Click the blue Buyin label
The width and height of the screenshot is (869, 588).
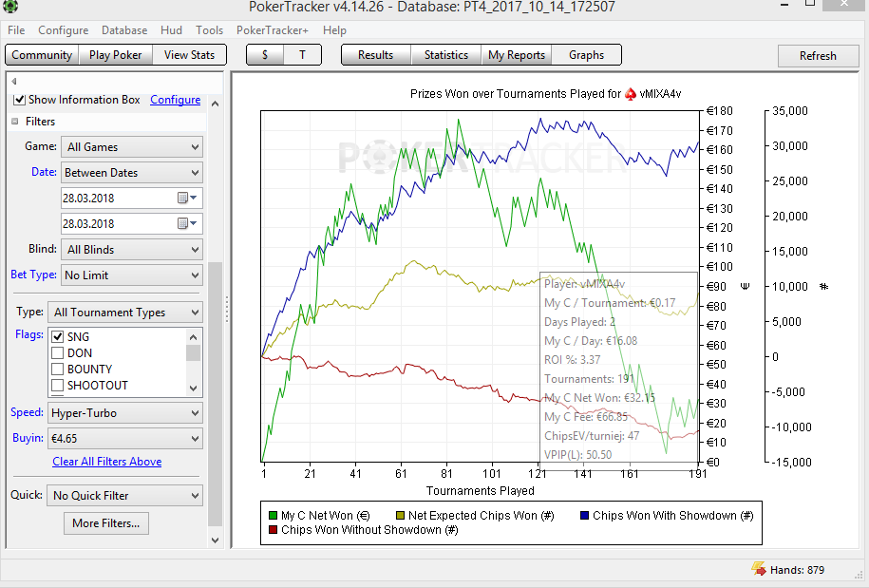(28, 438)
